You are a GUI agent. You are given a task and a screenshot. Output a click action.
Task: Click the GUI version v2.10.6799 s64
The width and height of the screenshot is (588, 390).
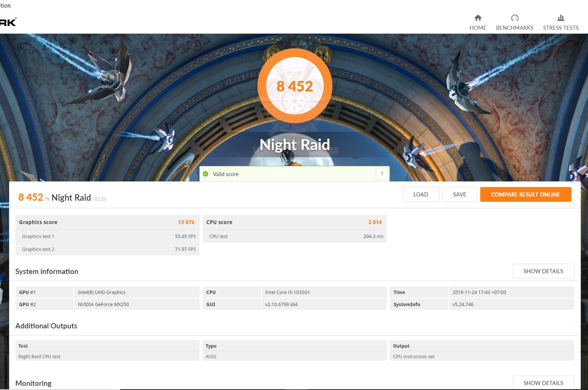pyautogui.click(x=281, y=304)
